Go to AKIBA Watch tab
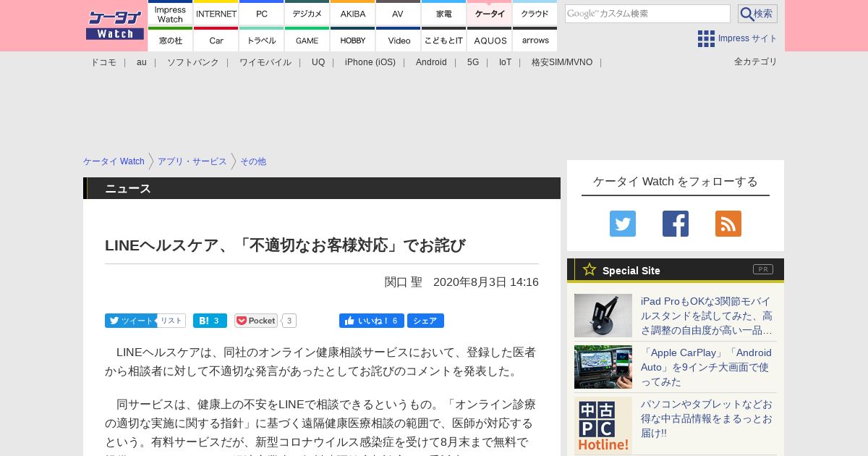868x456 pixels. (353, 13)
